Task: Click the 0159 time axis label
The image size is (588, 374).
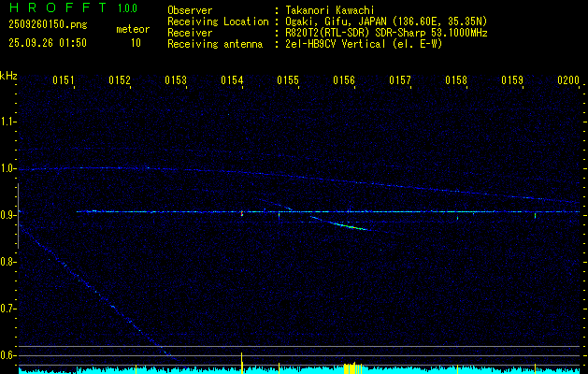Action: (512, 80)
